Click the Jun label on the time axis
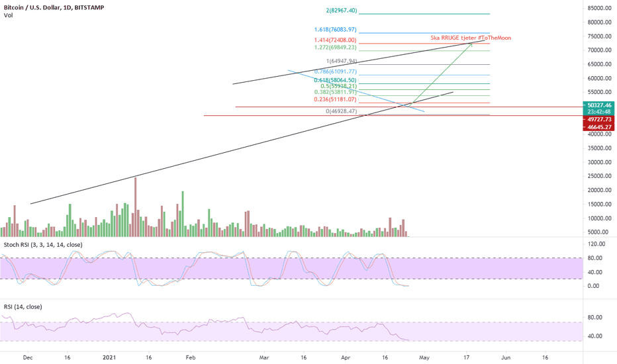617x364 pixels. pos(506,357)
